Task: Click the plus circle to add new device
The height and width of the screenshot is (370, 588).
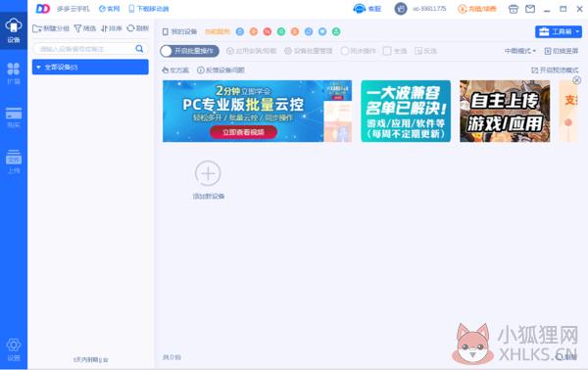Action: pos(208,173)
